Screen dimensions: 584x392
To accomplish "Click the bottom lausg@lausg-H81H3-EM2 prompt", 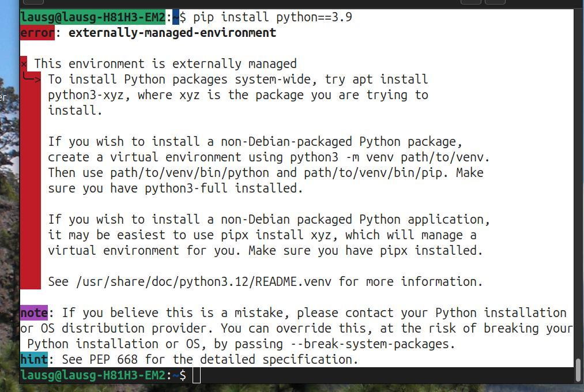I will click(x=93, y=375).
